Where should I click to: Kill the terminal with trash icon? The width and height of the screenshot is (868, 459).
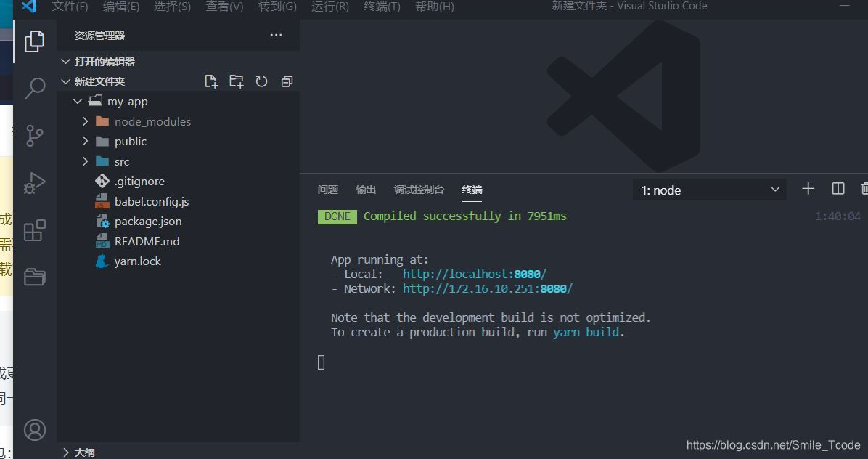[x=864, y=189]
